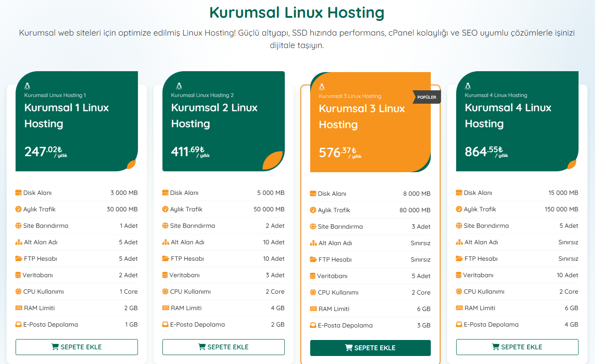
Task: Click the 1 Core CPU value in Kurumsal 1
Action: (x=129, y=291)
